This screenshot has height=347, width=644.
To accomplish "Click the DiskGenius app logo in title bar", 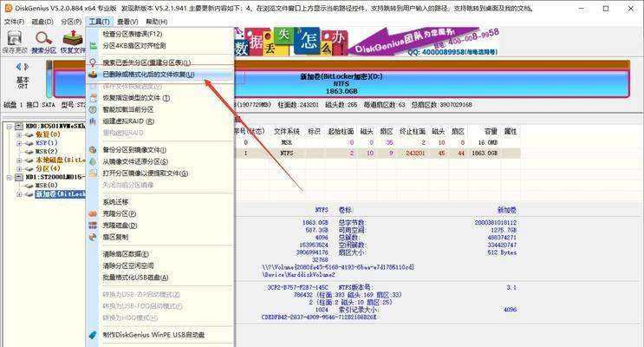I will [x=8, y=8].
